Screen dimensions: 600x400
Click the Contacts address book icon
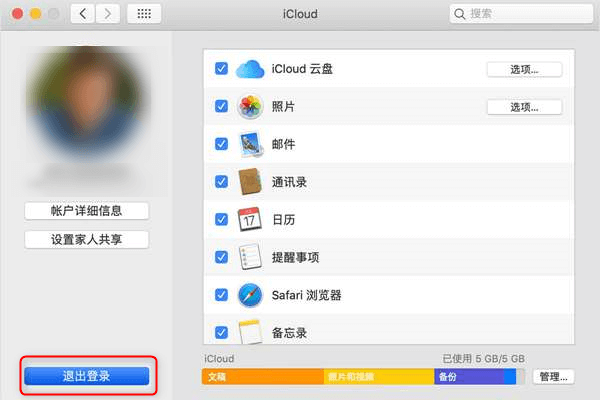(x=250, y=181)
